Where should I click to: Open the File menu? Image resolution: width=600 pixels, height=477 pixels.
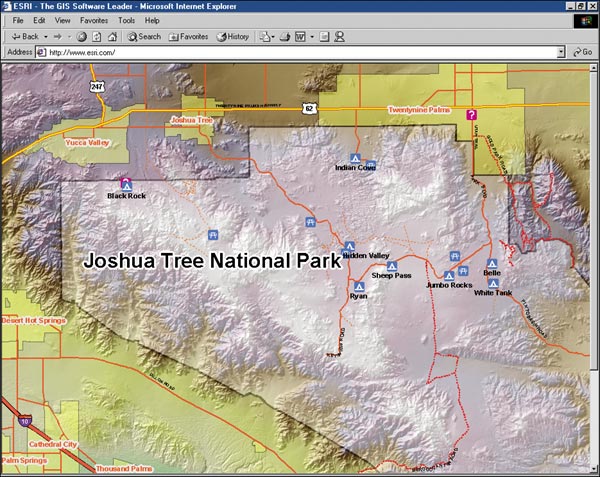click(x=18, y=21)
